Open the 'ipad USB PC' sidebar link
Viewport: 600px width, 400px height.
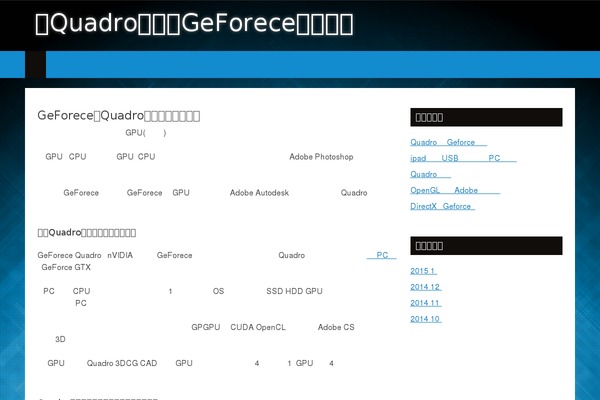463,158
